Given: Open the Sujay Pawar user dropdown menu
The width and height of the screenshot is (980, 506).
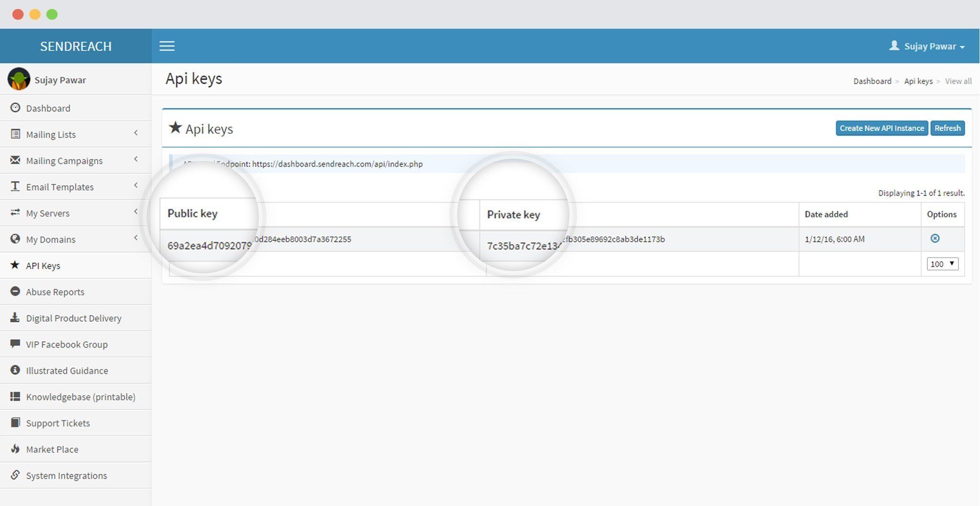Looking at the screenshot, I should pyautogui.click(x=927, y=46).
